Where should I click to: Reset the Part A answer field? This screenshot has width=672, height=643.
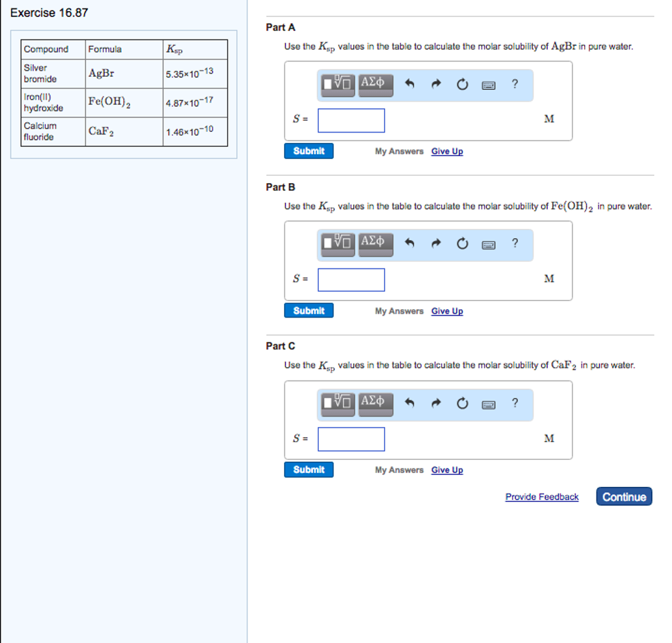click(x=462, y=84)
